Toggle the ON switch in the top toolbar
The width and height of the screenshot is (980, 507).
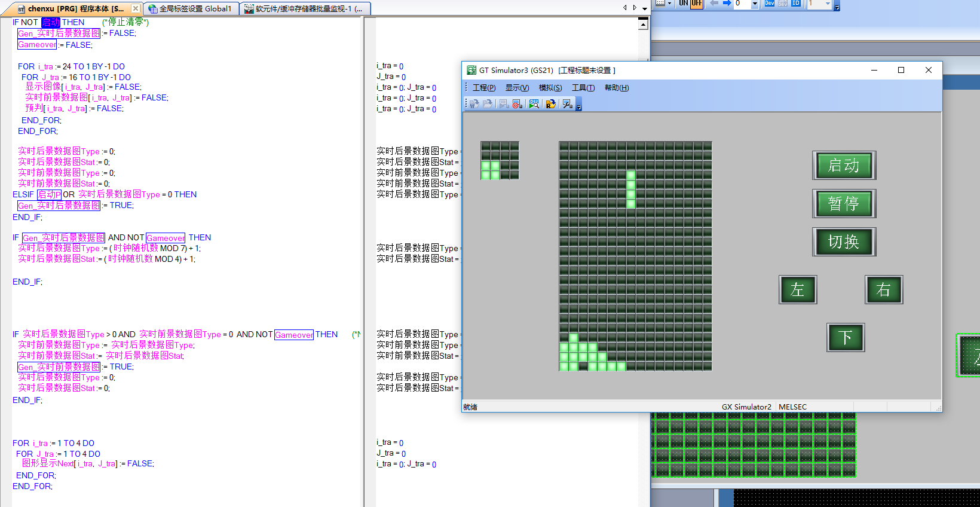click(x=683, y=4)
